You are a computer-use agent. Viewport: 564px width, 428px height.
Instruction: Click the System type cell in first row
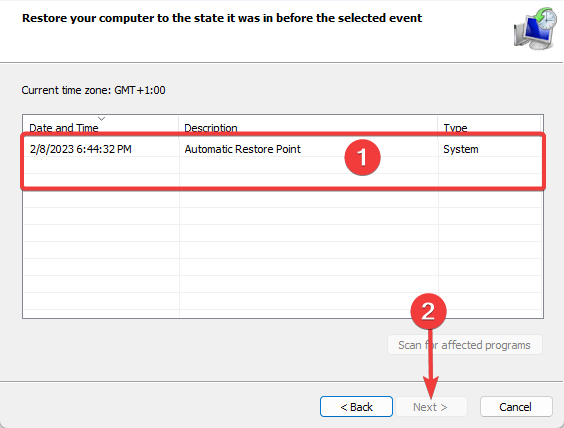(461, 149)
